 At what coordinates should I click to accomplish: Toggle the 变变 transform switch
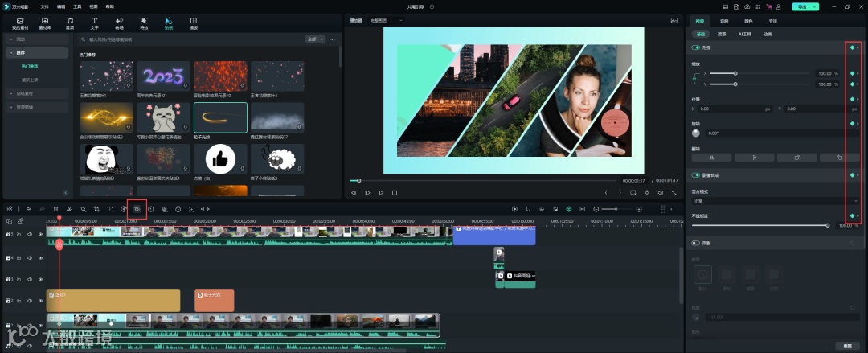point(696,47)
